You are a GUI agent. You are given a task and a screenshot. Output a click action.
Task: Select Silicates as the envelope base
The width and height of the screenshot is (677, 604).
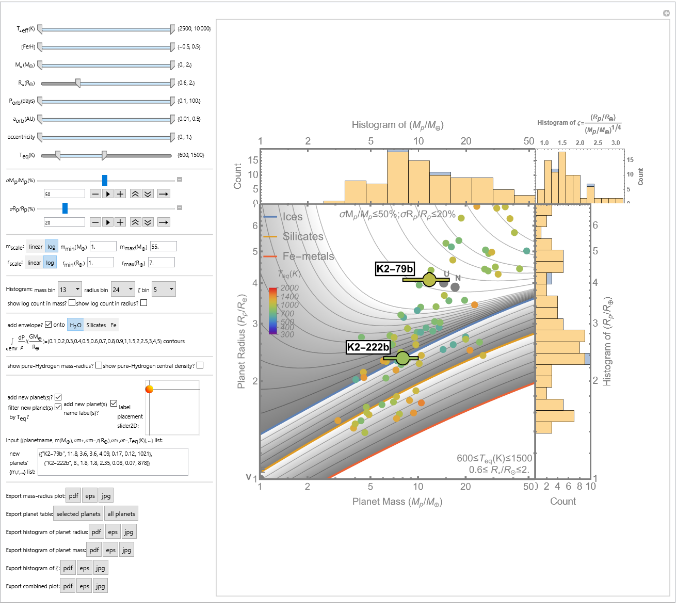pos(97,325)
